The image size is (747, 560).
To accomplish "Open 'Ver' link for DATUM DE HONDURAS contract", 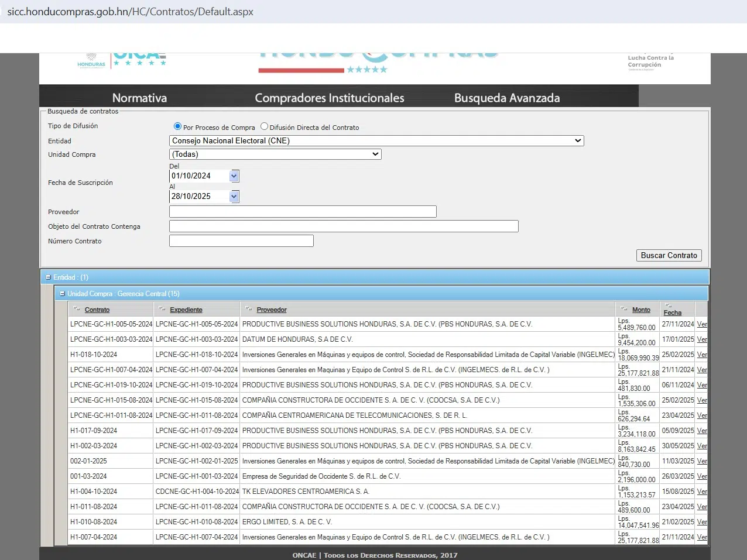I will tap(701, 339).
